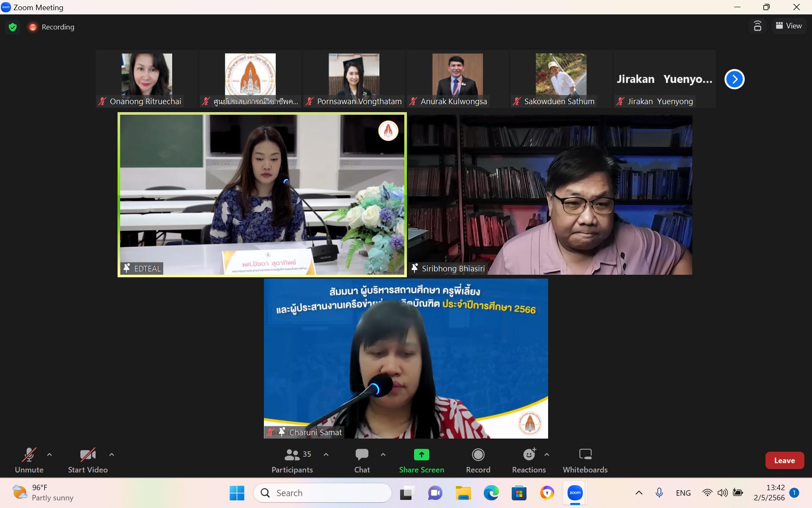Click the green encryption shield icon
The height and width of the screenshot is (508, 812).
click(13, 27)
